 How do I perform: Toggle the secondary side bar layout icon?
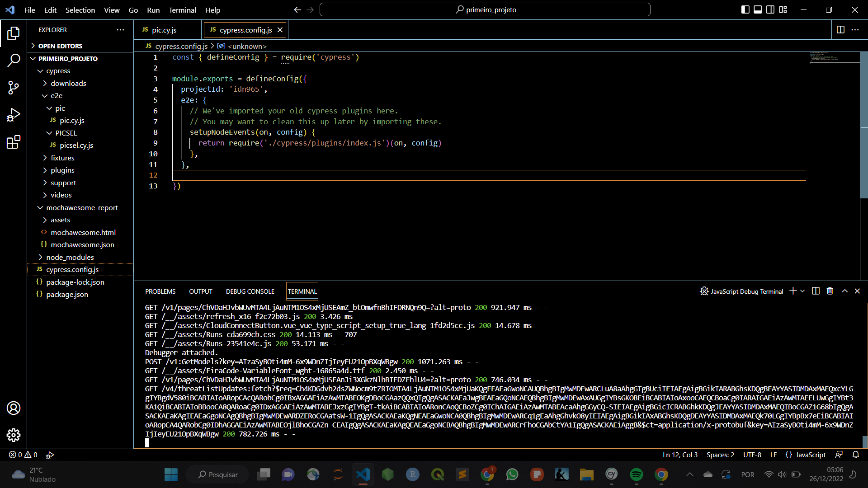click(770, 9)
